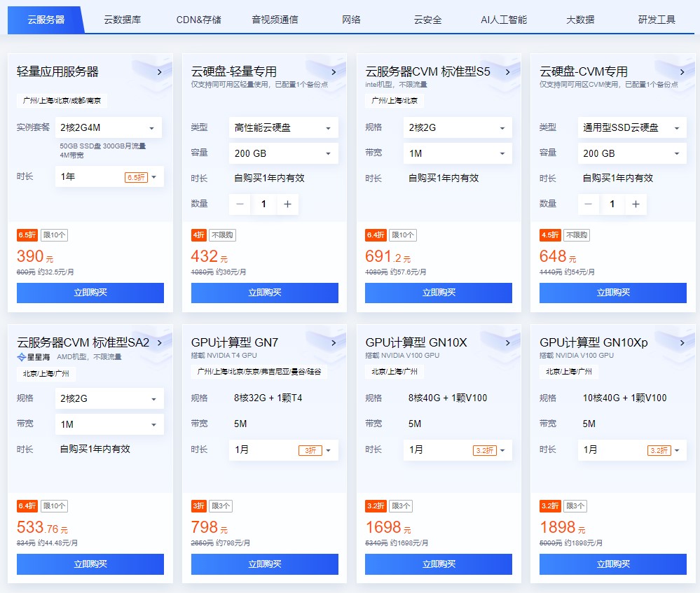This screenshot has height=593, width=700.
Task: Select the 云服务器 tab
Action: pyautogui.click(x=46, y=20)
